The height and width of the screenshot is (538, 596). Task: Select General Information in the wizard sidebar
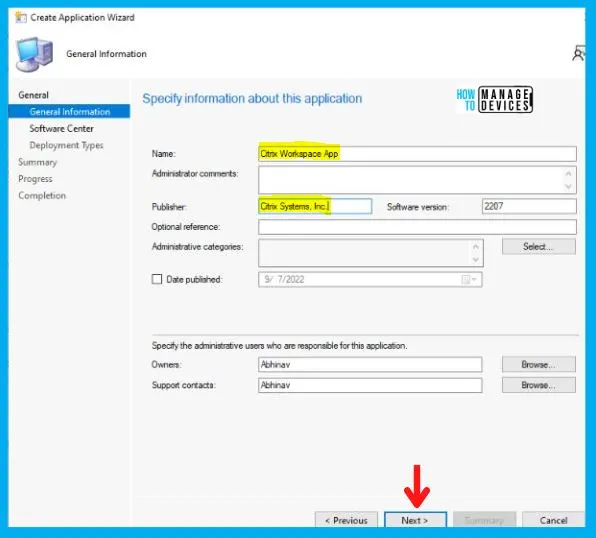click(x=69, y=111)
